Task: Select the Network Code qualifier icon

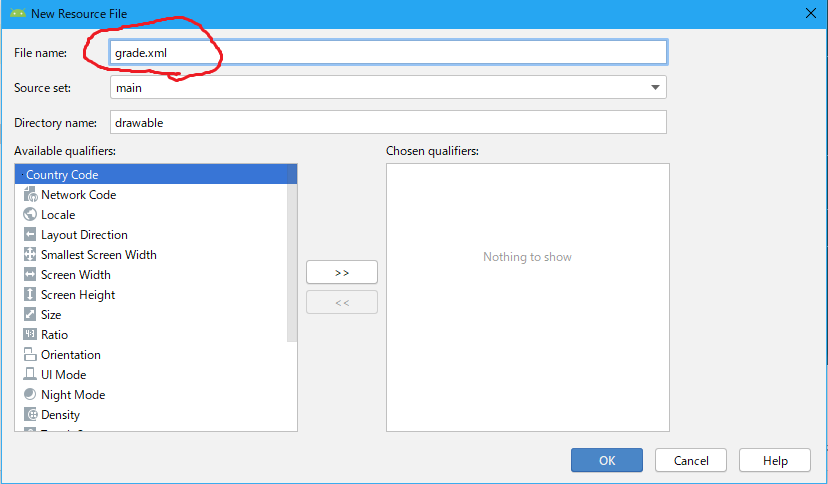Action: tap(31, 195)
